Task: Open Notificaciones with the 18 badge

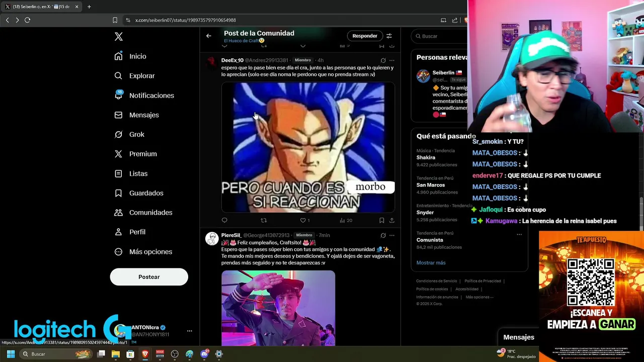Action: pos(144,96)
